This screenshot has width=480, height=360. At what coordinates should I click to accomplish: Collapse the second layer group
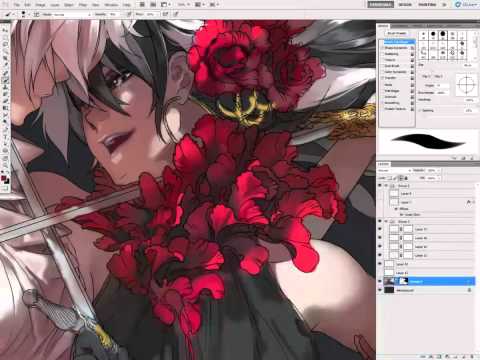point(386,221)
